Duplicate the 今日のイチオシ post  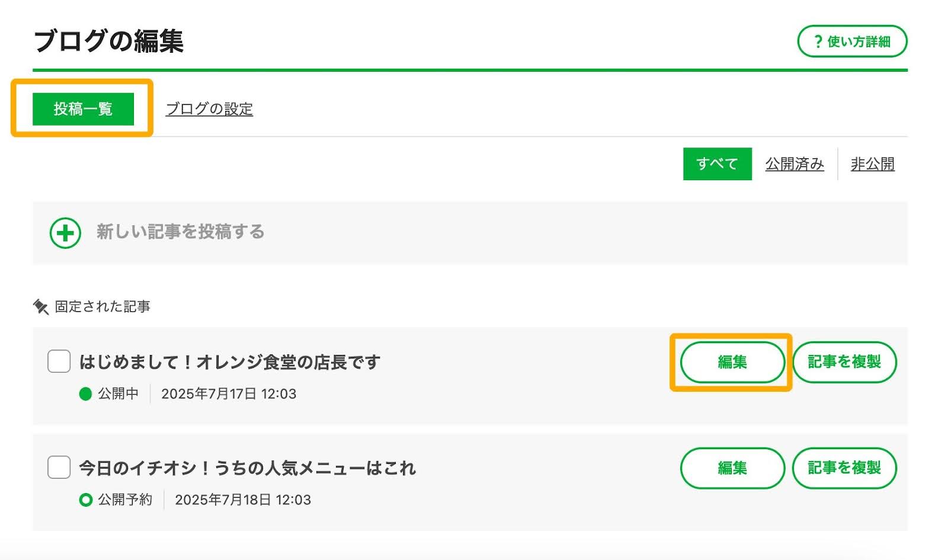844,468
